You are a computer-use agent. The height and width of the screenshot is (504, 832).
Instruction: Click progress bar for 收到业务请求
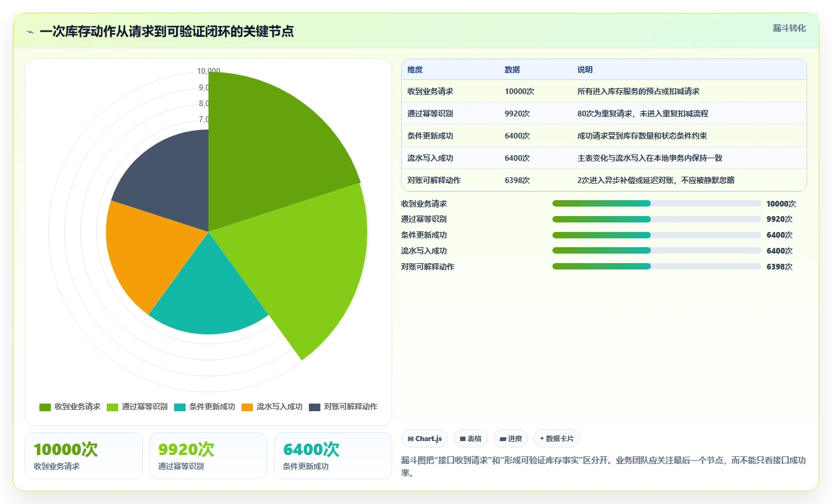click(x=657, y=203)
